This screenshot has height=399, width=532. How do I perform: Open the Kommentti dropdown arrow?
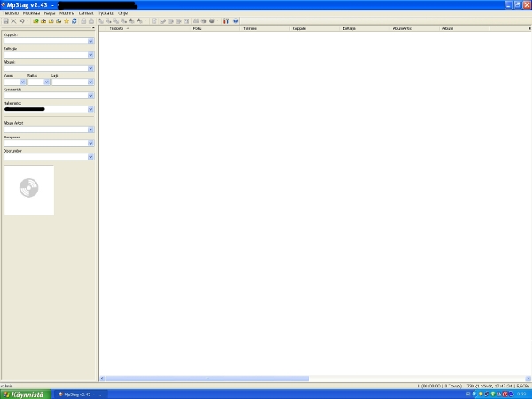tap(90, 96)
